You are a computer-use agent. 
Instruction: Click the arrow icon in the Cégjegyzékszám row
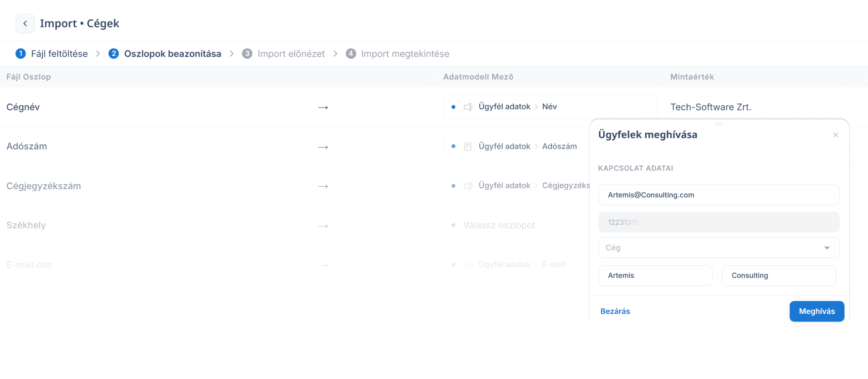click(x=323, y=186)
